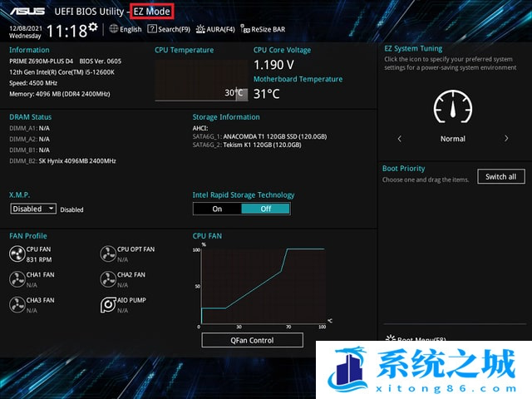Set Intel Rapid Storage Technology Off
The image size is (532, 399).
[x=266, y=209]
